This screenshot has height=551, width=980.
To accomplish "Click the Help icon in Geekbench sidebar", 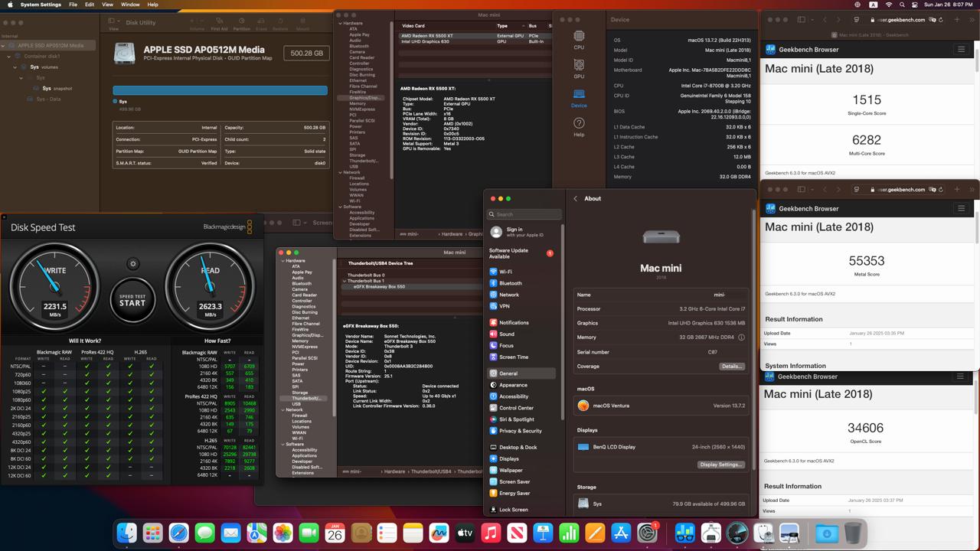I will [x=579, y=126].
